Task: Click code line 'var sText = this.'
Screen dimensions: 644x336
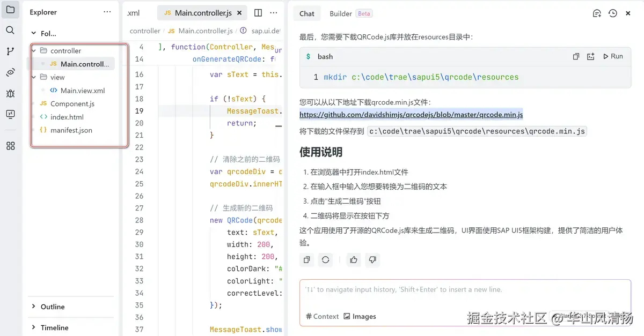Action: pyautogui.click(x=246, y=74)
